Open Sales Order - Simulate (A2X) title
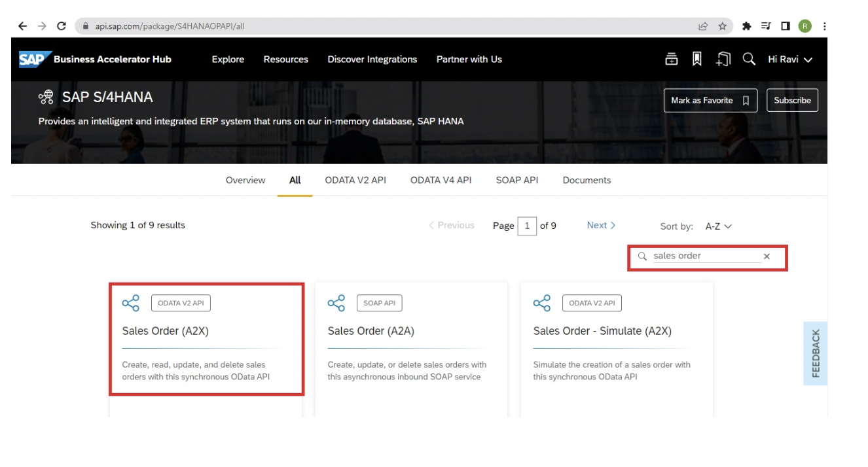 tap(602, 331)
